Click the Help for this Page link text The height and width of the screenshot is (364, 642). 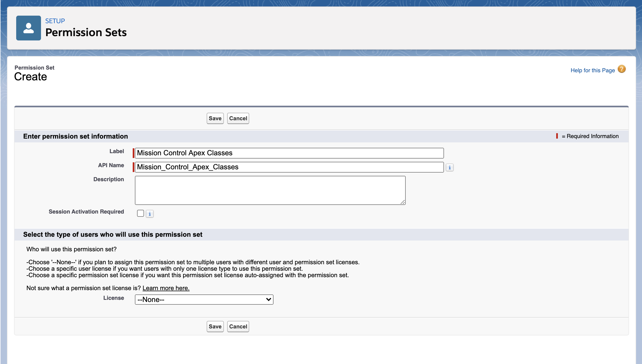coord(592,70)
